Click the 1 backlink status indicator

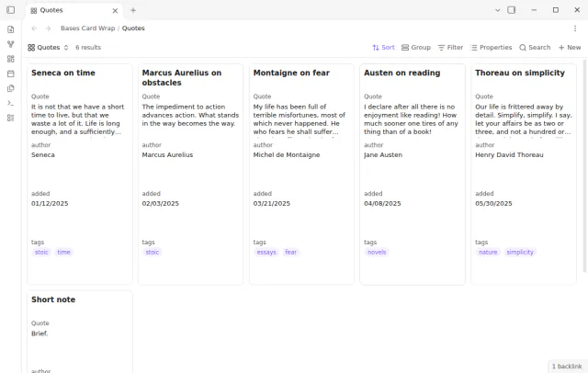click(567, 367)
